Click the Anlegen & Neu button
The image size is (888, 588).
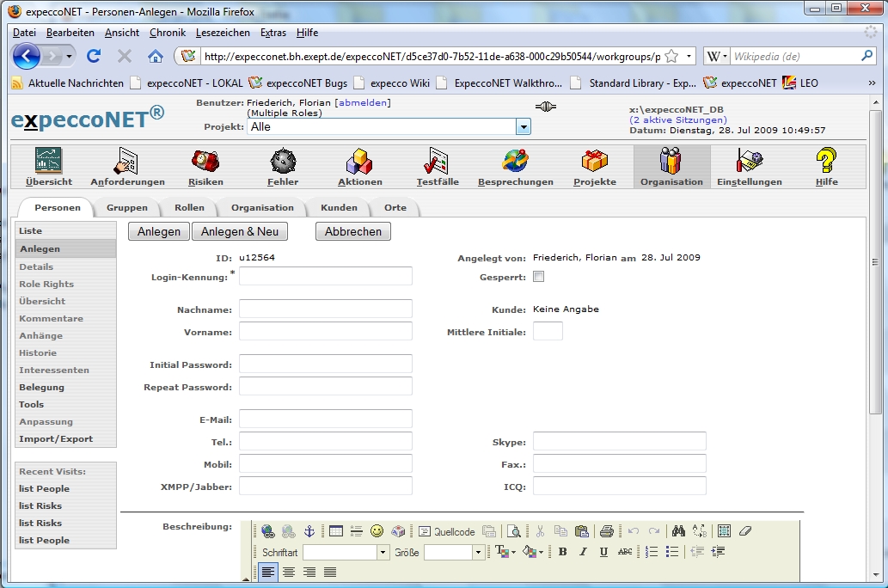point(240,231)
